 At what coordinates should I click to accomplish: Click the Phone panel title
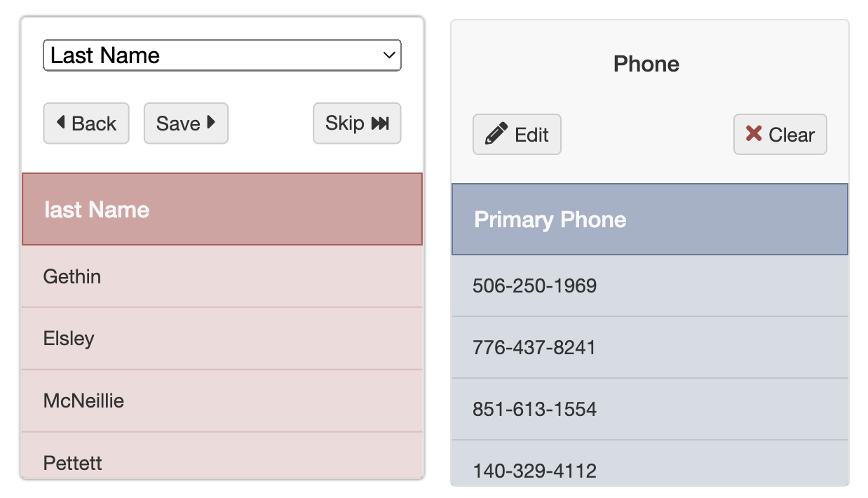pyautogui.click(x=646, y=64)
